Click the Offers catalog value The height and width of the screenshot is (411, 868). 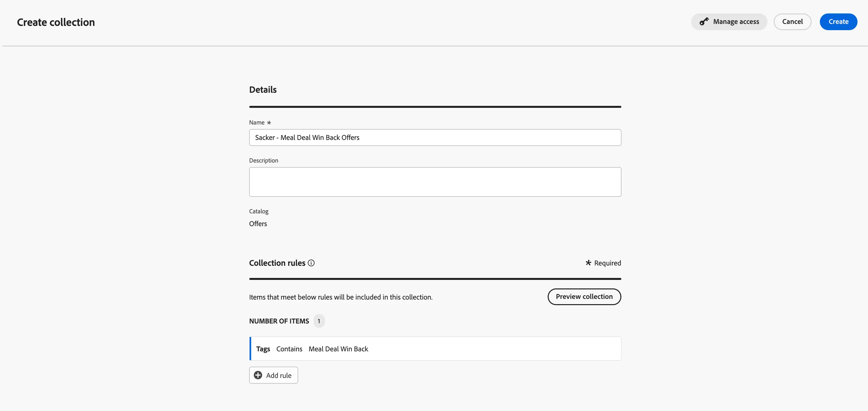[258, 224]
